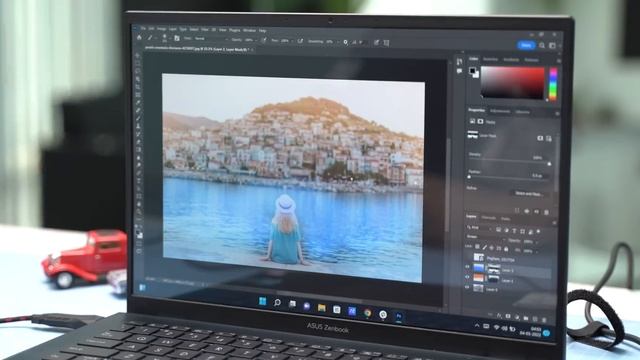Open the Image menu
The height and width of the screenshot is (360, 640).
coord(162,29)
